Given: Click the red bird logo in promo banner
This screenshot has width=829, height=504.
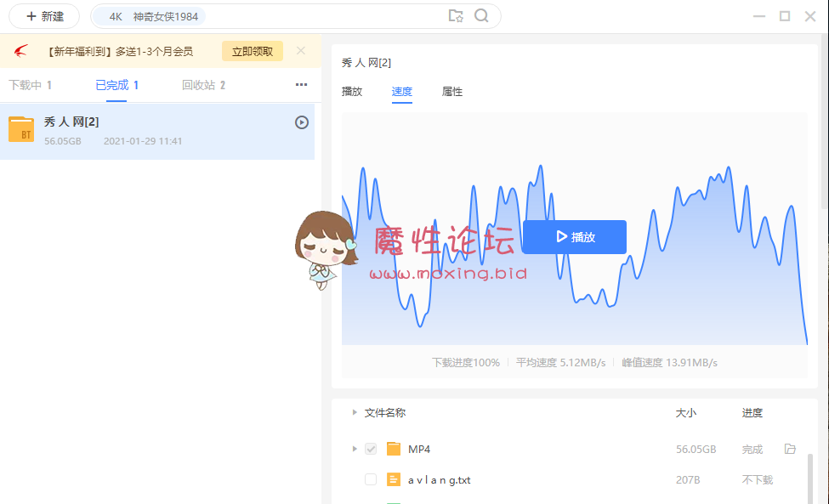Looking at the screenshot, I should 20,51.
